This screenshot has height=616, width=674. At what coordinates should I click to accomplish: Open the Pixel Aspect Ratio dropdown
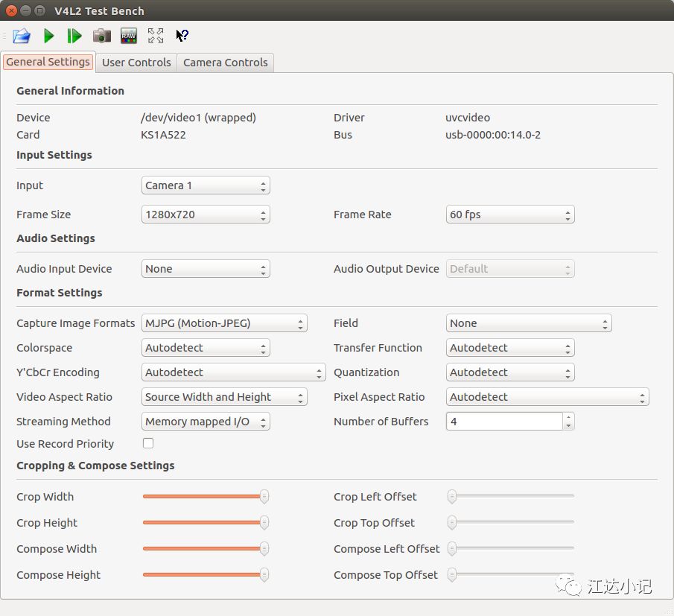[547, 397]
